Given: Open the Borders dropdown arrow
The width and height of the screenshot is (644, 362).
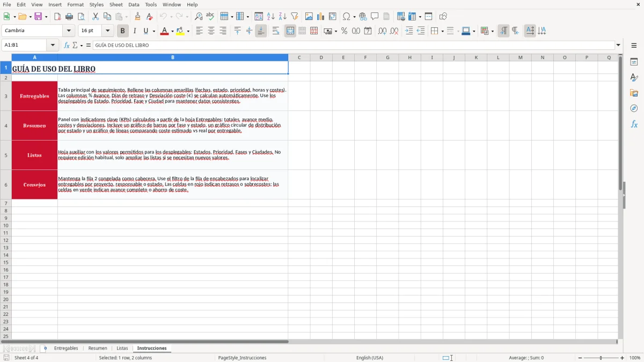Looking at the screenshot, I should (442, 31).
